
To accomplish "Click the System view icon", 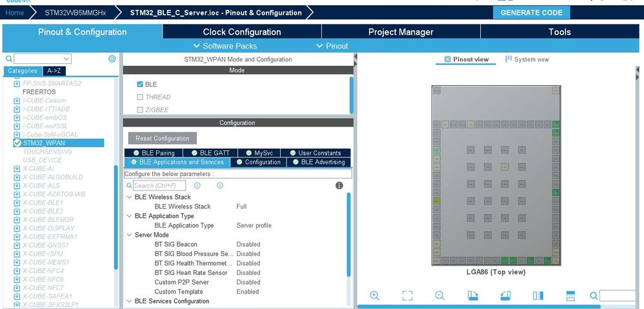I will (508, 59).
